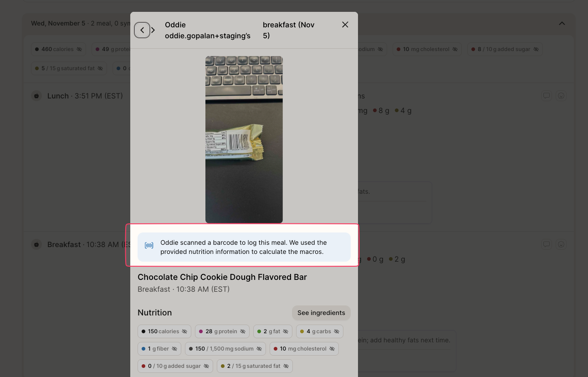The height and width of the screenshot is (377, 588).
Task: Go back with the left chevron button
Action: tap(142, 30)
